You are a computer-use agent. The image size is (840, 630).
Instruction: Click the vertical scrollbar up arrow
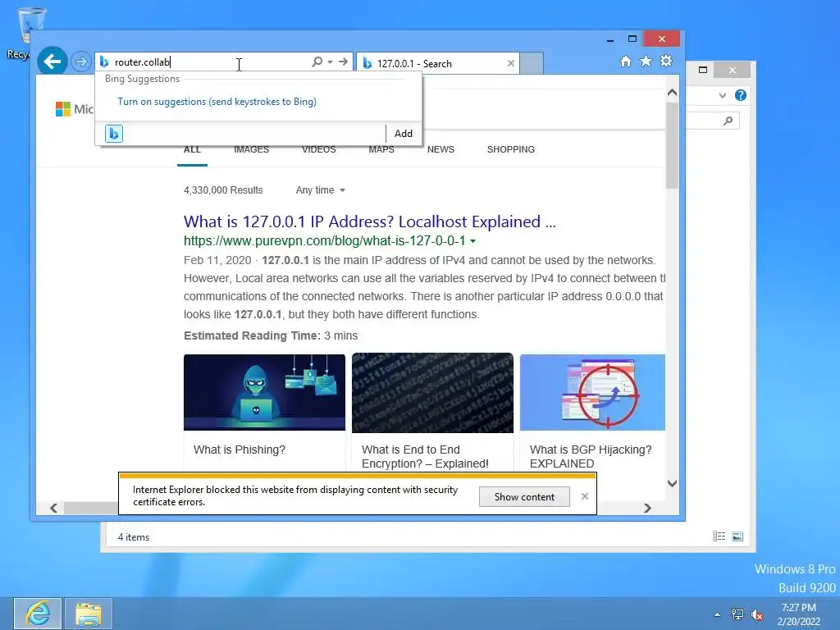pos(673,93)
